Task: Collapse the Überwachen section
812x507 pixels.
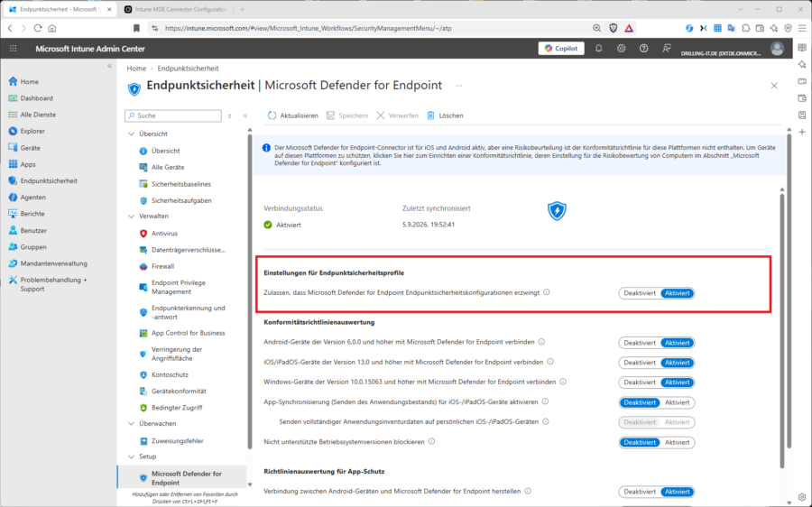Action: tap(131, 423)
